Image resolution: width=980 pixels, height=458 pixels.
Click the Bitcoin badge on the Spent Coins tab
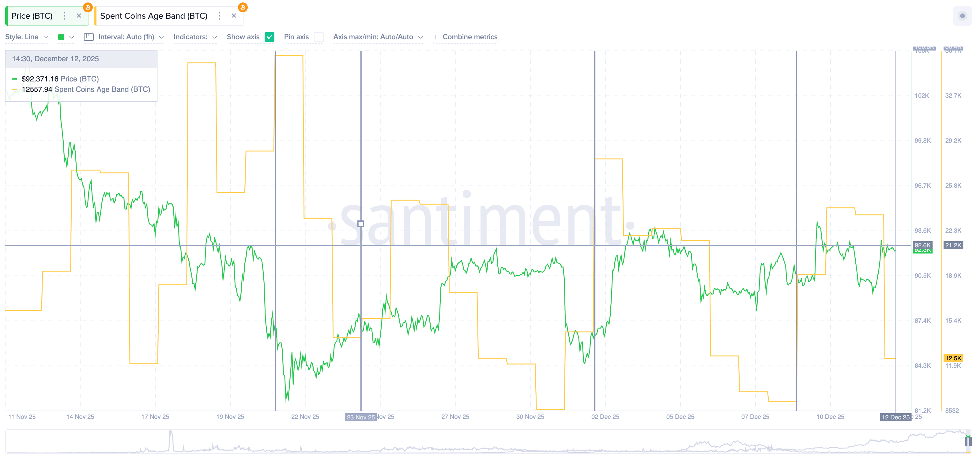tap(243, 7)
